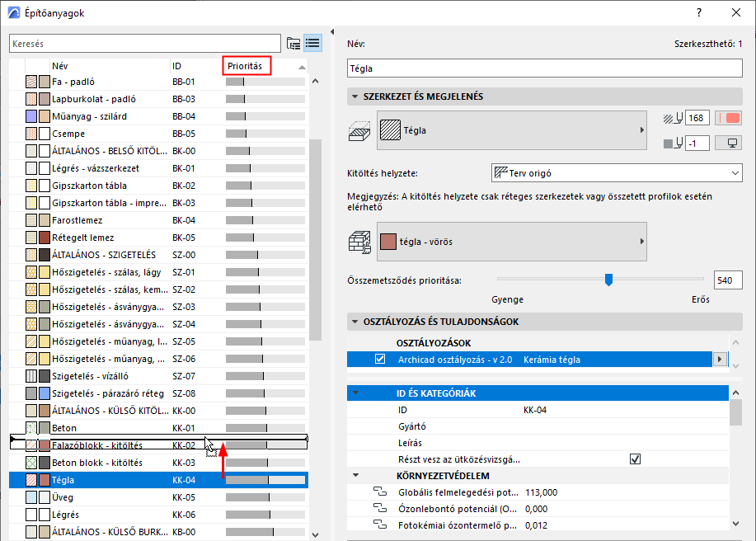Collapse KÖRNYEZETVÉDELEM group
This screenshot has height=541, width=756.
click(x=356, y=475)
